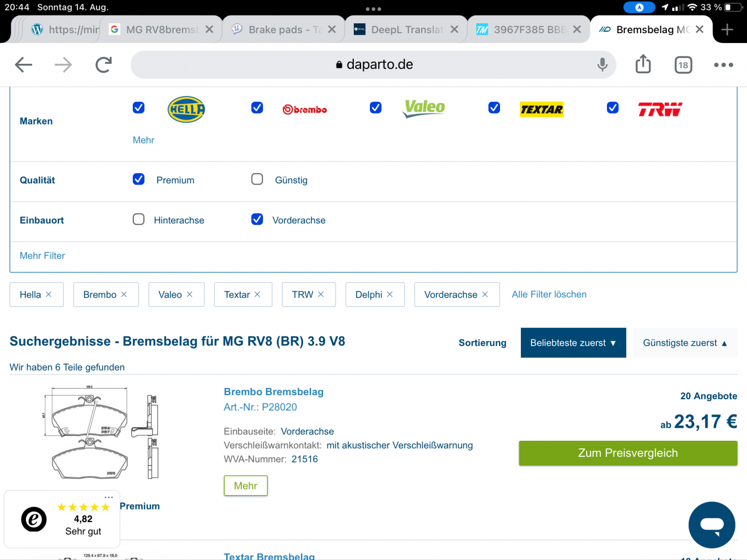Expand the Mehr Filter section

pyautogui.click(x=43, y=256)
